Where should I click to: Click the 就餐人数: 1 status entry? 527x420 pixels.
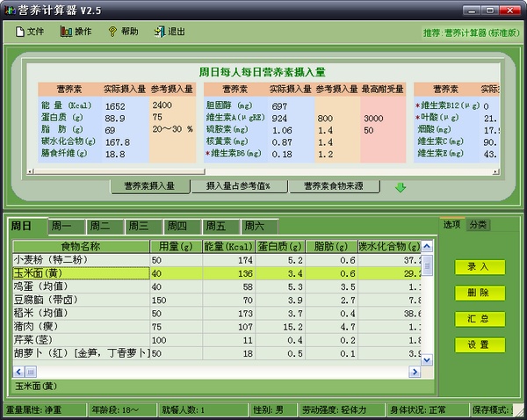tap(204, 410)
